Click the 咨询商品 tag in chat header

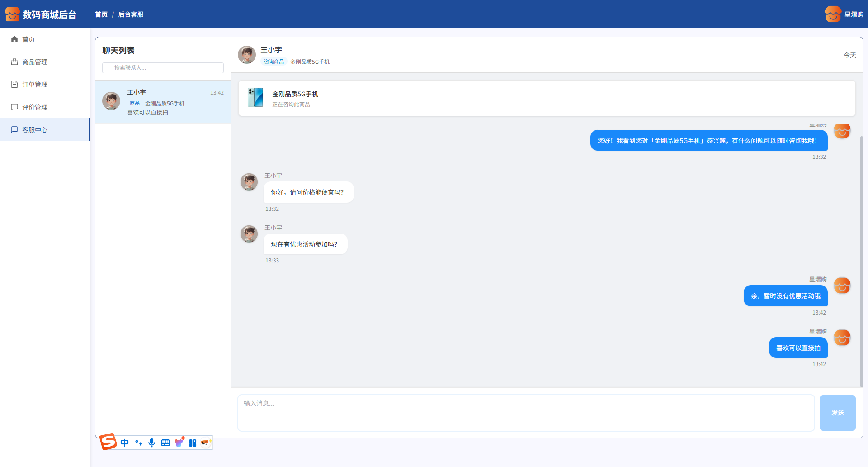point(274,62)
